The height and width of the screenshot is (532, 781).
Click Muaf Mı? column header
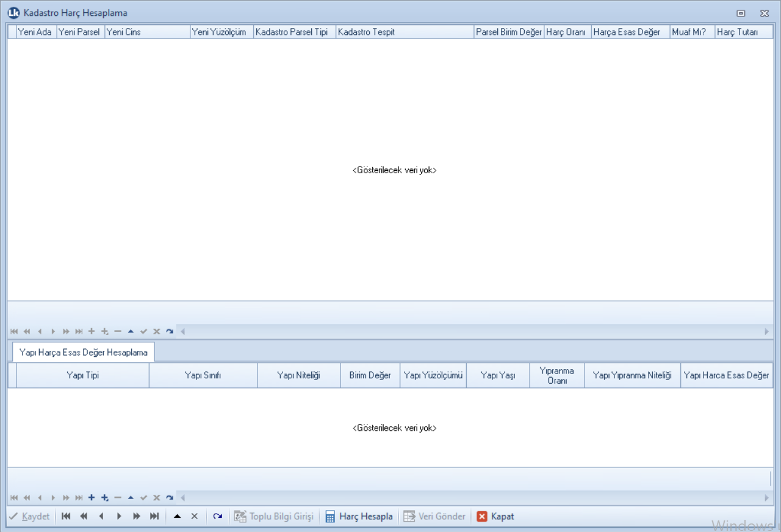[x=693, y=32]
